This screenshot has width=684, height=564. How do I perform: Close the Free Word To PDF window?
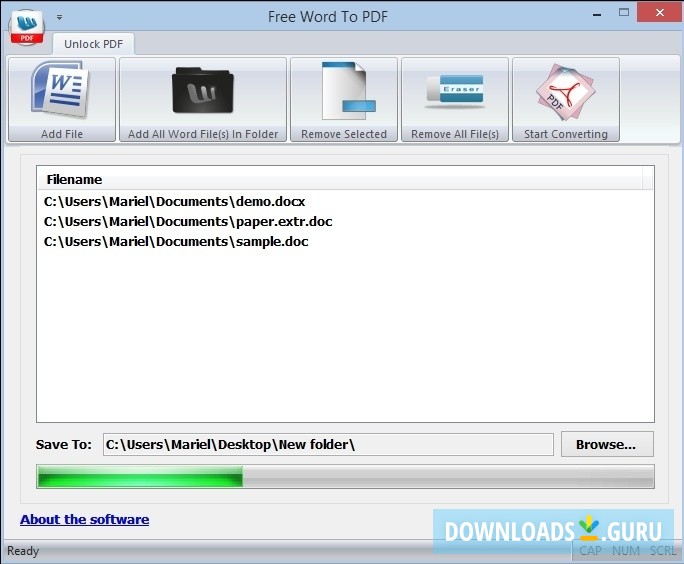[660, 12]
